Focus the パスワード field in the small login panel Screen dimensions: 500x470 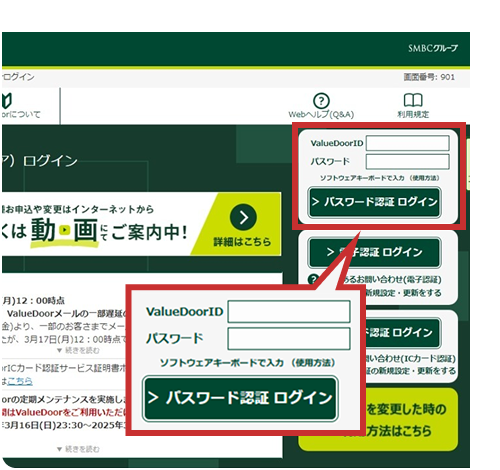[407, 162]
